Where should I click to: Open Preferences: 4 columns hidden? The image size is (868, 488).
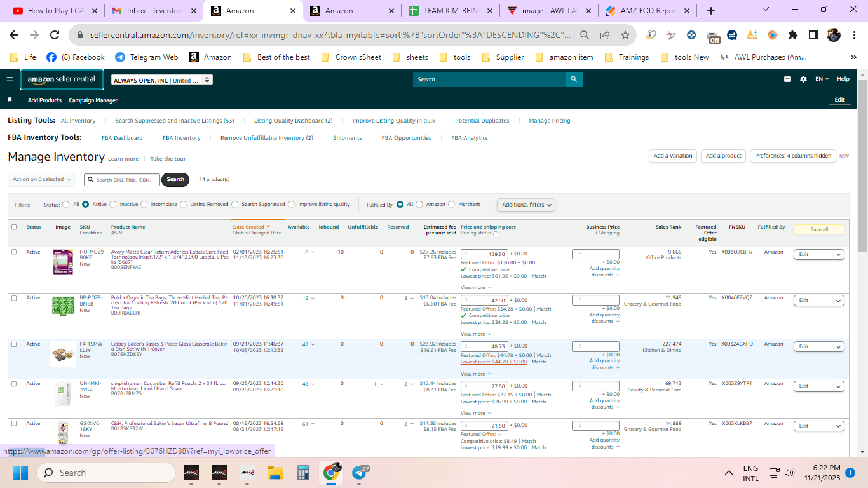click(793, 156)
